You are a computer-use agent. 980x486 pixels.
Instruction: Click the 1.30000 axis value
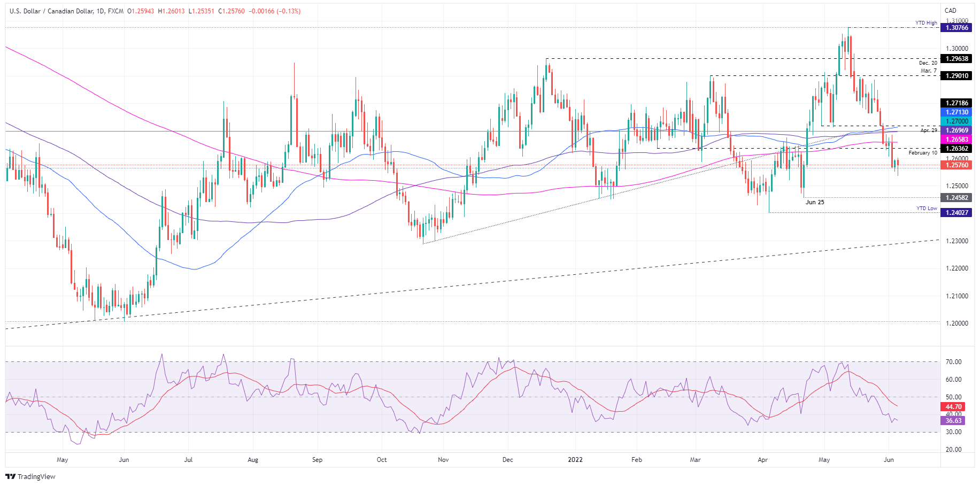click(956, 49)
